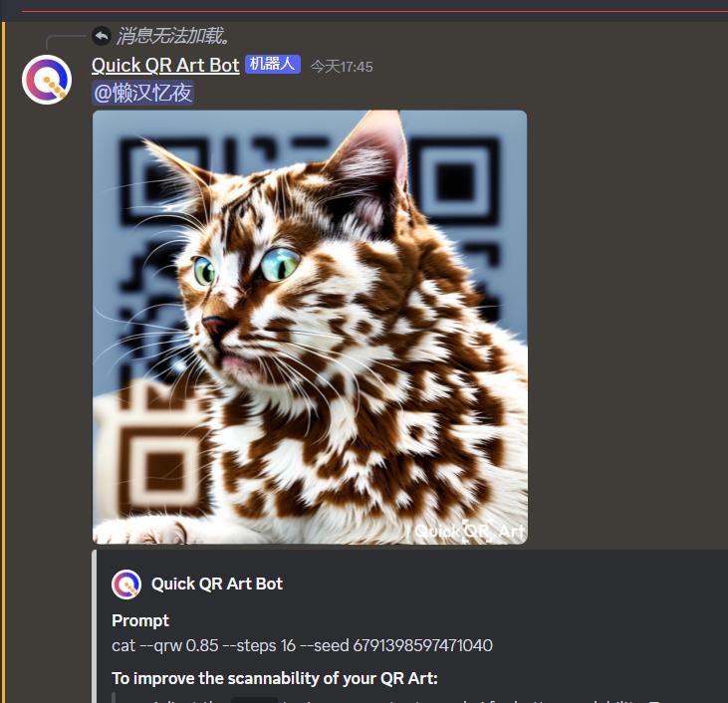Click the @懒汉忆夜 mention
Viewport: 728px width, 703px height.
pos(143,93)
